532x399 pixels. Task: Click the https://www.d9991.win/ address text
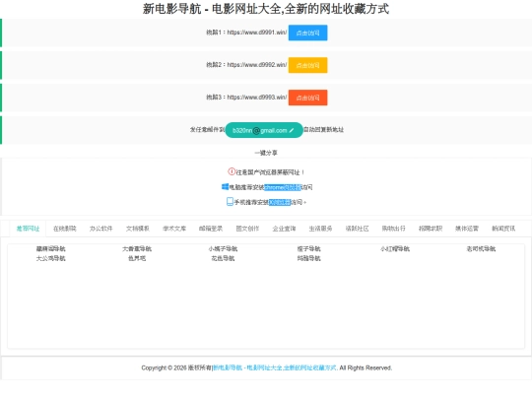(x=257, y=33)
